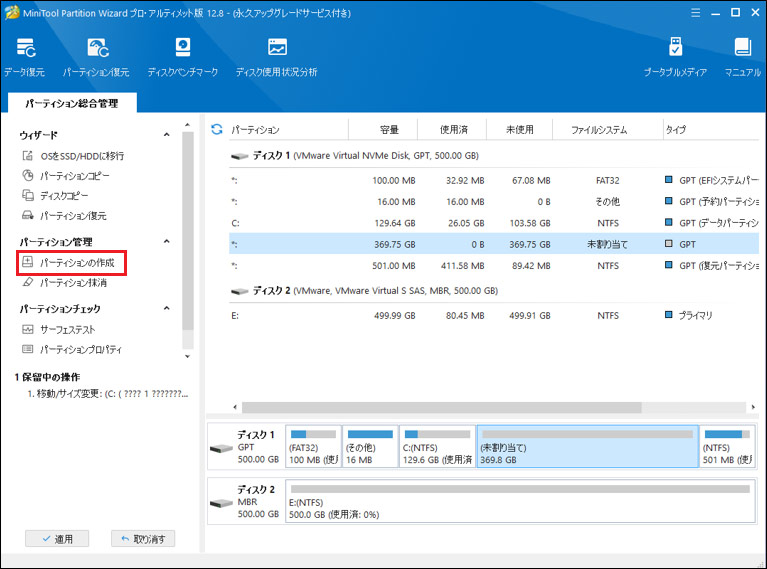Open the データ復元 tool icon
This screenshot has width=767, height=569.
25,57
